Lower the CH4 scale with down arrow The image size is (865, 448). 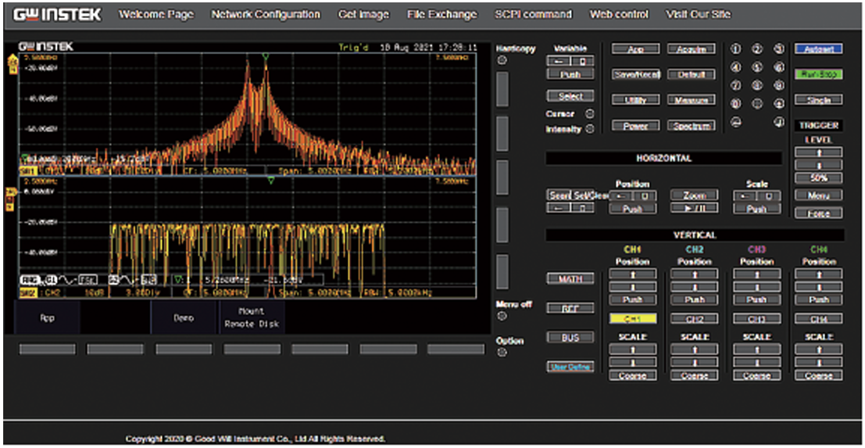[818, 362]
